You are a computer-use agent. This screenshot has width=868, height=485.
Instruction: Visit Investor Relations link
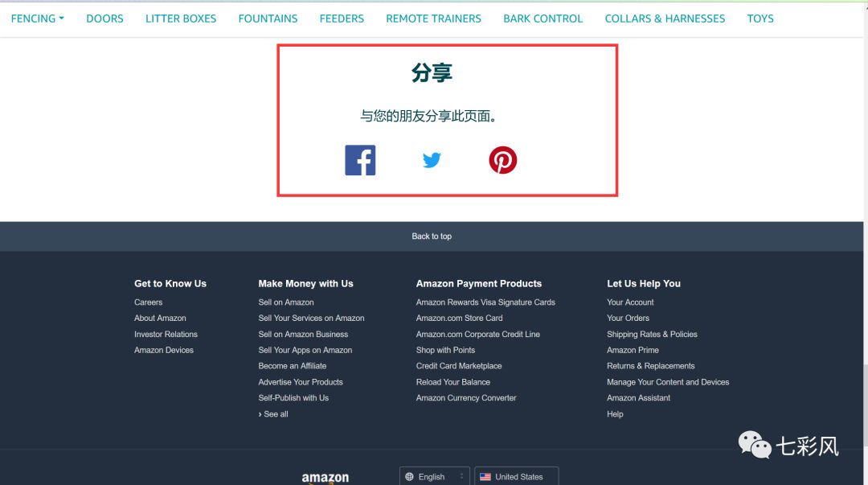[166, 335]
